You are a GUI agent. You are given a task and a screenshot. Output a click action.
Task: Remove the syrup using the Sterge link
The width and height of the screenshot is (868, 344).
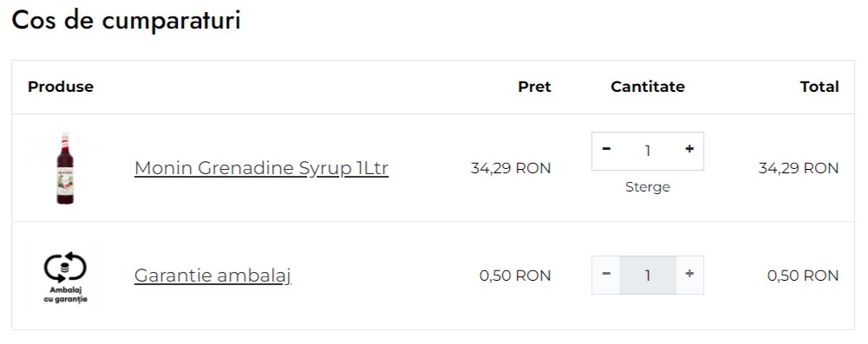point(648,187)
